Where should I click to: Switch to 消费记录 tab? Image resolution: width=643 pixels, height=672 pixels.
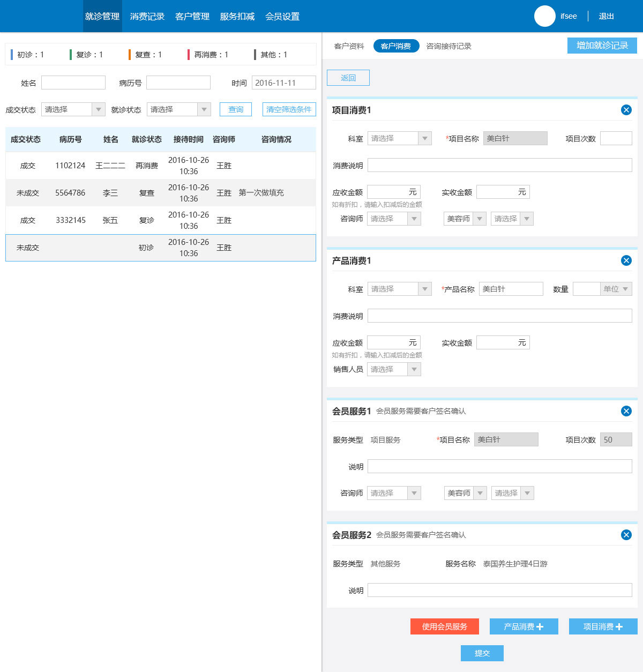147,16
